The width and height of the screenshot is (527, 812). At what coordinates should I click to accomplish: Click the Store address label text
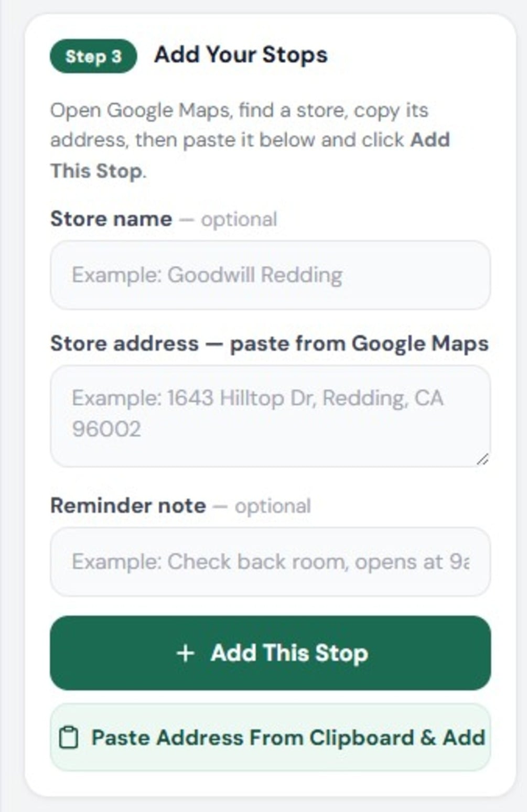(x=270, y=344)
